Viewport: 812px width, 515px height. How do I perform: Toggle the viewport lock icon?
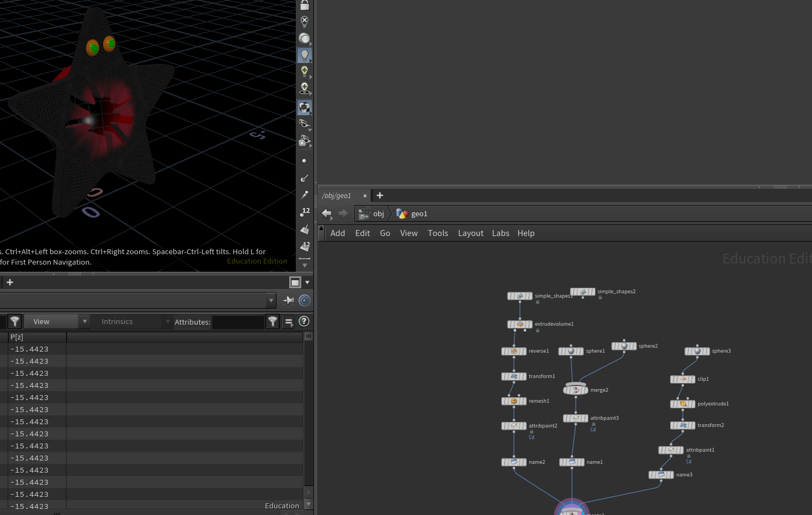click(x=305, y=5)
